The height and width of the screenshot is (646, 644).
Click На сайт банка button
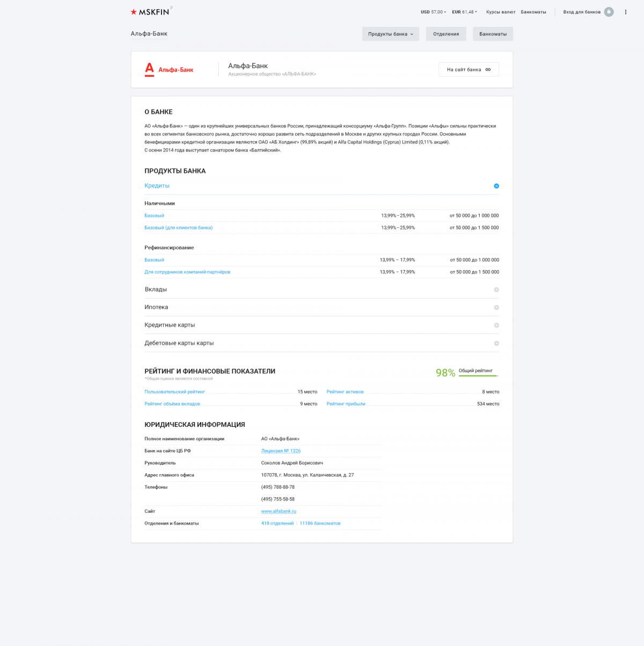(469, 69)
